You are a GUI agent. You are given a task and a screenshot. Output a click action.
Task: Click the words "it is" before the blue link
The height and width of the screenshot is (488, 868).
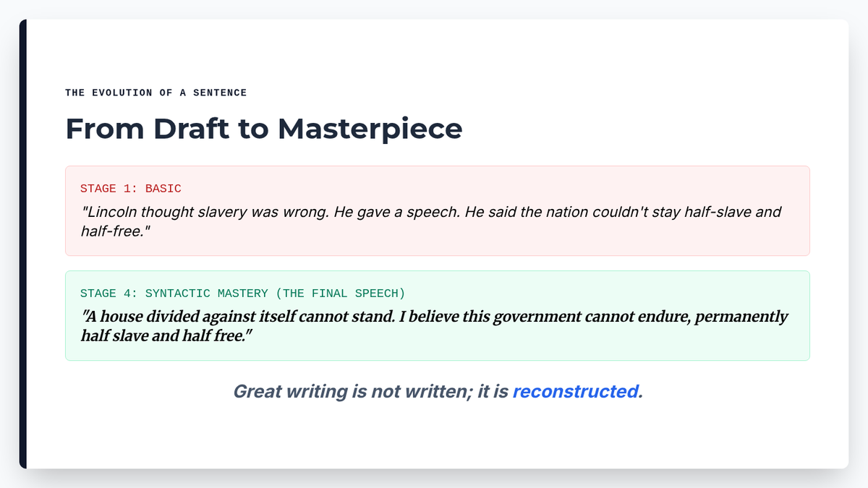click(x=493, y=392)
